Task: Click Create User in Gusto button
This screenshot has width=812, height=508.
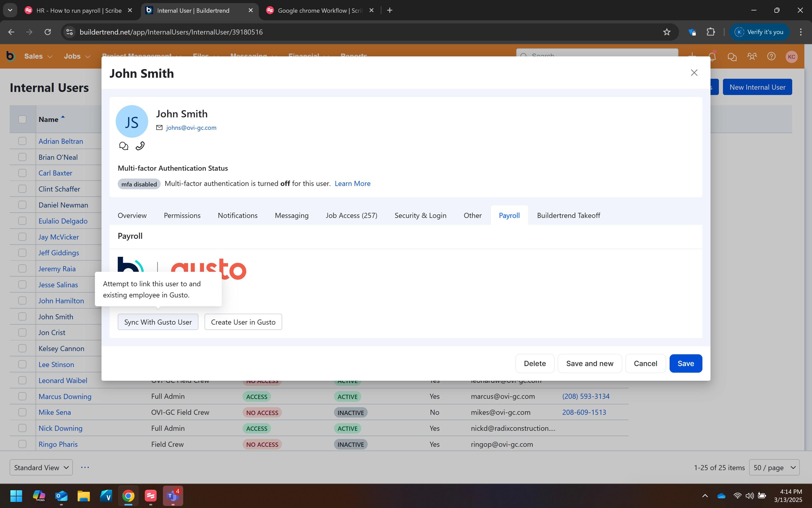Action: pyautogui.click(x=243, y=322)
